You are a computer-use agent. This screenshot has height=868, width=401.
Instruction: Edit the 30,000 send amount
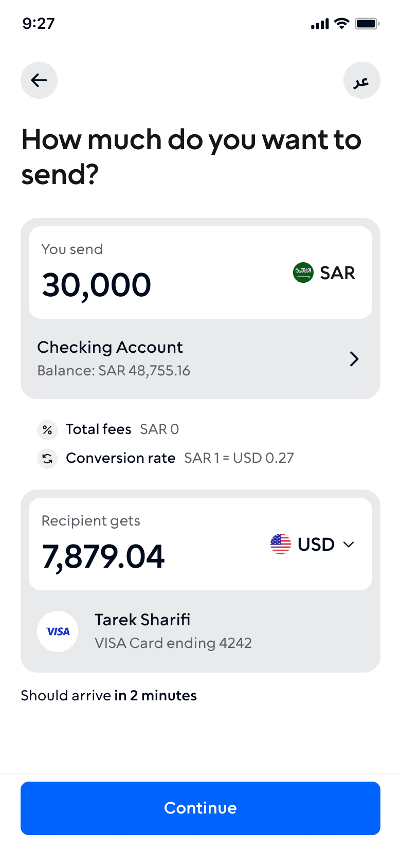(97, 285)
